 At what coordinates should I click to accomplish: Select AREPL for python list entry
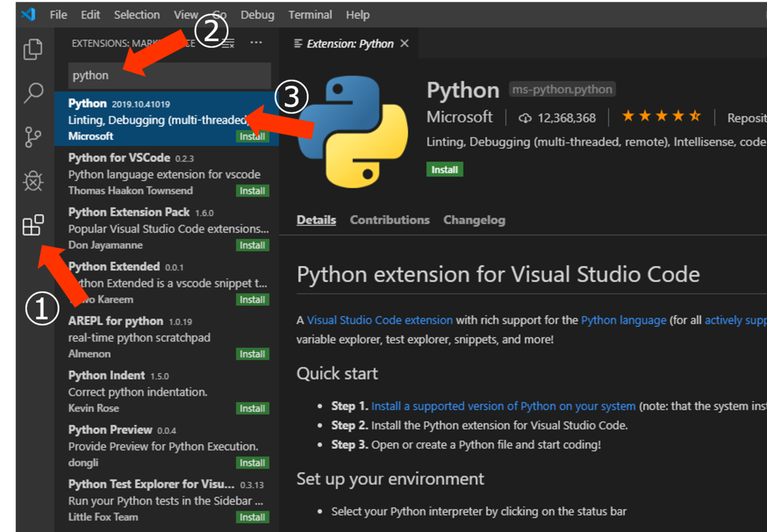(x=167, y=337)
